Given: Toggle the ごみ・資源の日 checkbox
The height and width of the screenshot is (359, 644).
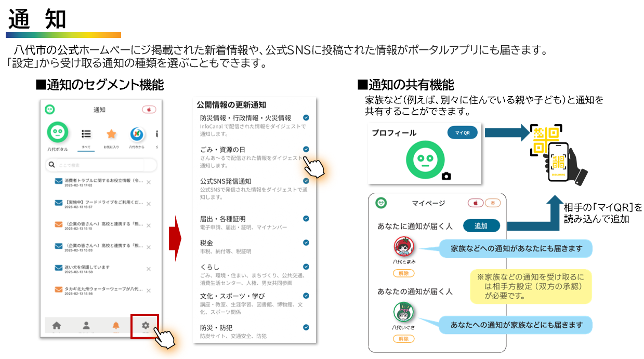Looking at the screenshot, I should point(306,149).
